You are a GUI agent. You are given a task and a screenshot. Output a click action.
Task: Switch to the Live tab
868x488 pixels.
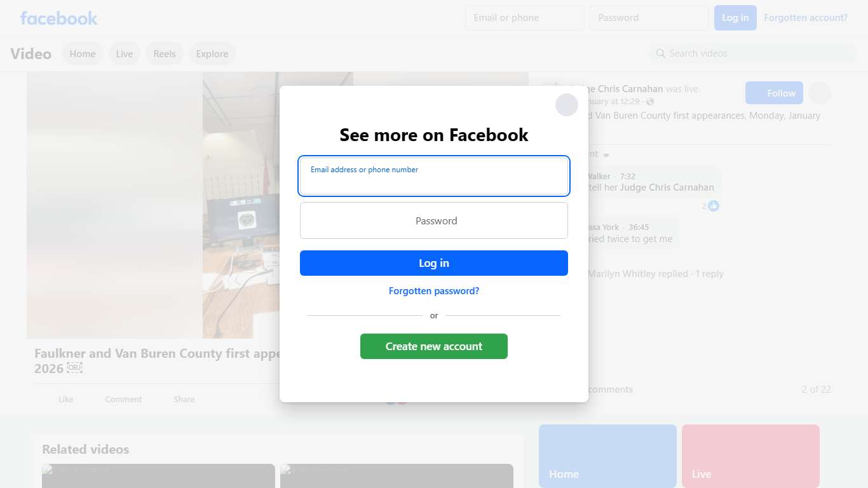coord(125,54)
